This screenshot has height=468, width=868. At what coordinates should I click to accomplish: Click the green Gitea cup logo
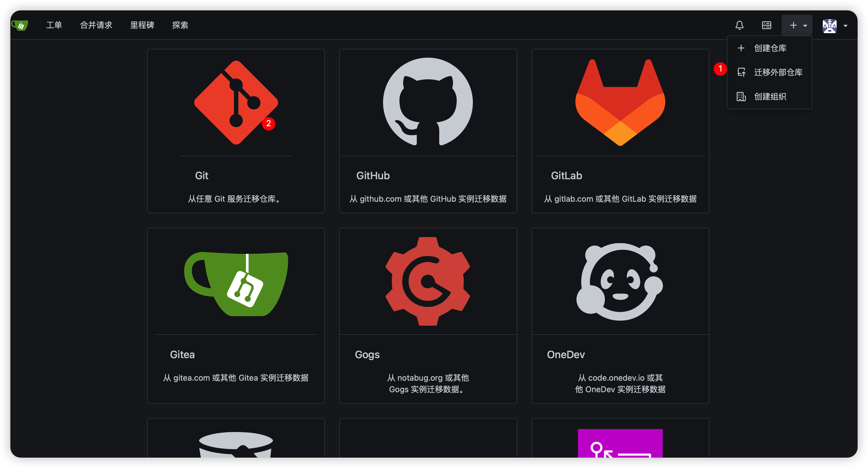pyautogui.click(x=236, y=284)
